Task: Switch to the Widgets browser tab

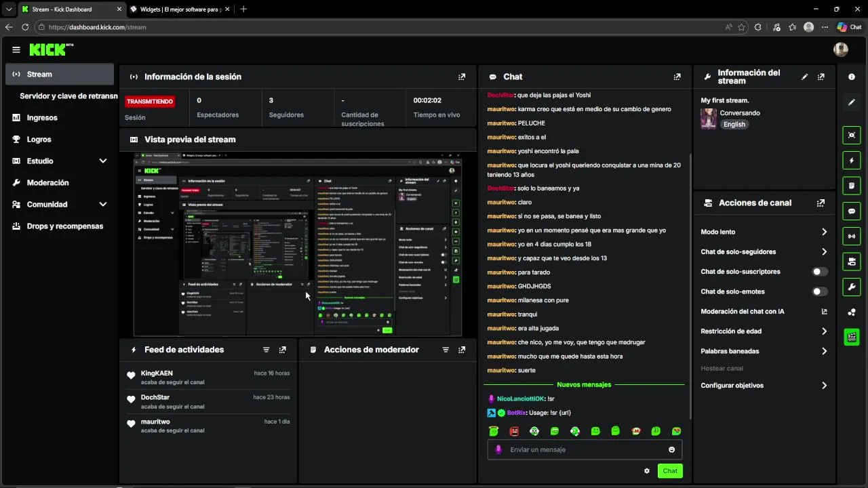Action: coord(179,9)
